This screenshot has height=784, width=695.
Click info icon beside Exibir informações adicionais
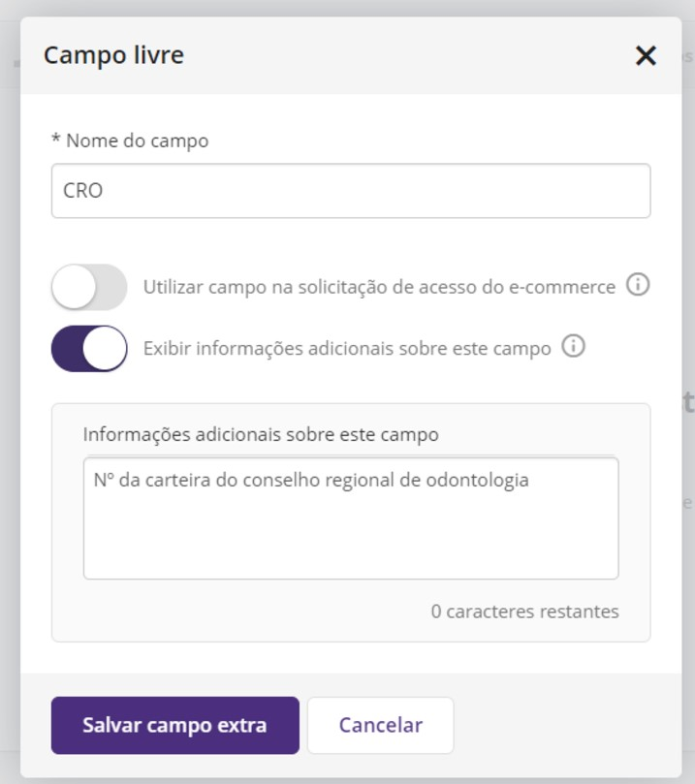[573, 347]
